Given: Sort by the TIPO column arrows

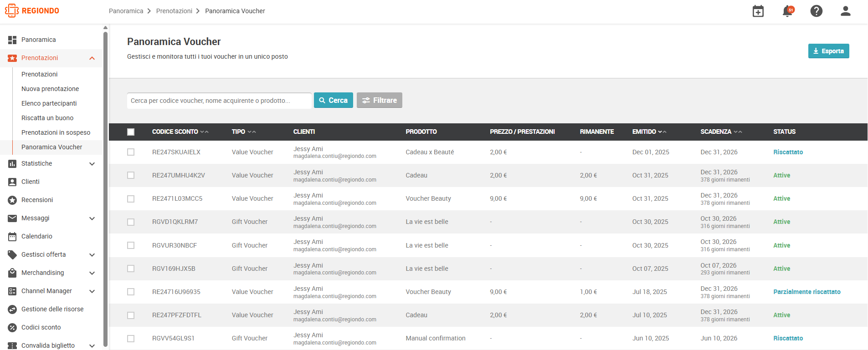Looking at the screenshot, I should click(x=252, y=132).
